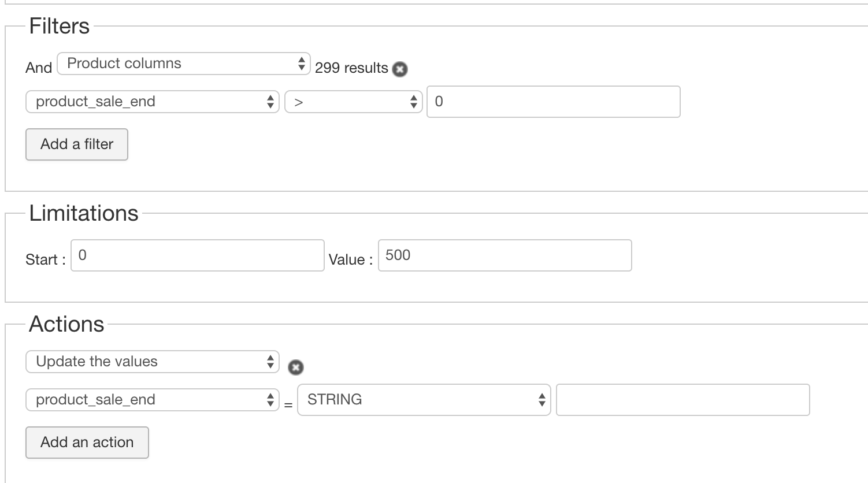Expand the filter's product_sale_end column dropdown

(x=153, y=102)
